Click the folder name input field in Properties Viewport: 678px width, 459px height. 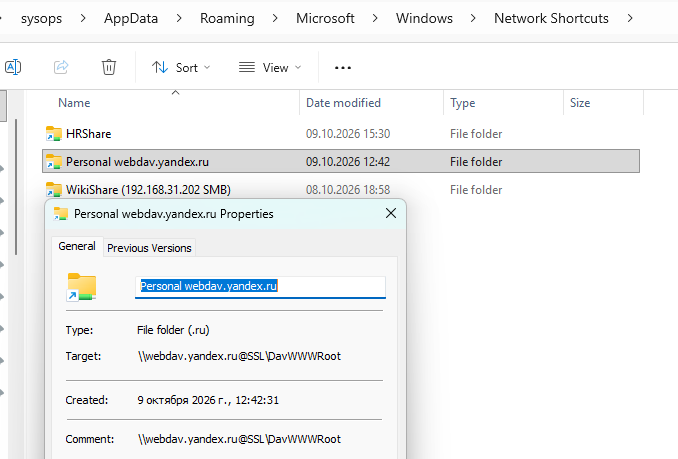click(x=260, y=287)
